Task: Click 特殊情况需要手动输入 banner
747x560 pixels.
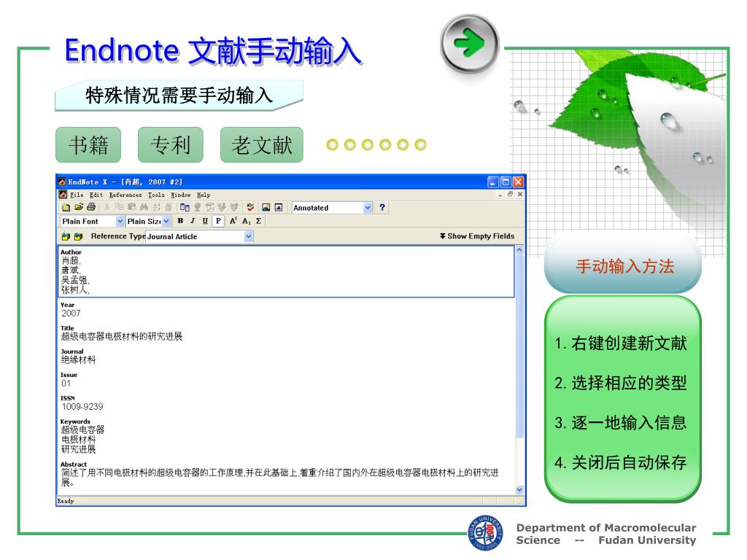Action: tap(179, 96)
